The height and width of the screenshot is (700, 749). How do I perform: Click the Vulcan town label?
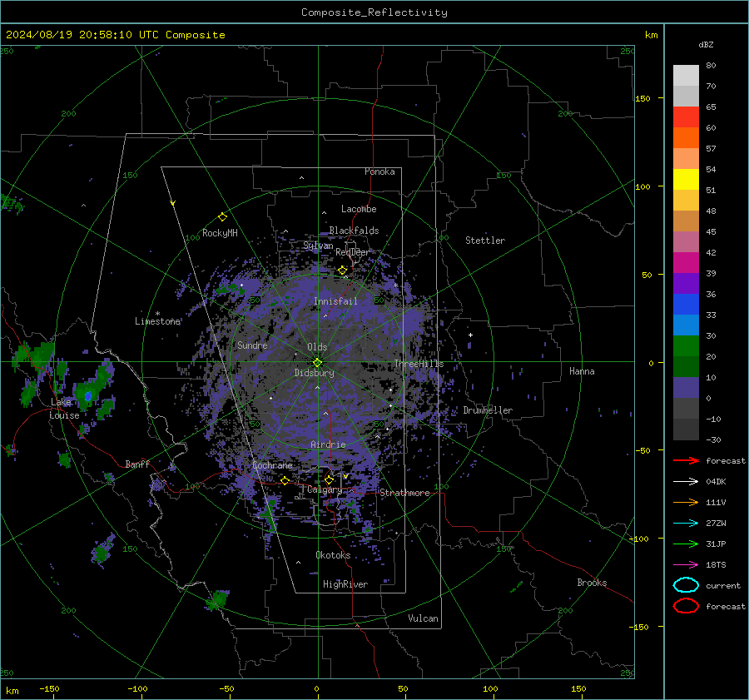(x=423, y=618)
